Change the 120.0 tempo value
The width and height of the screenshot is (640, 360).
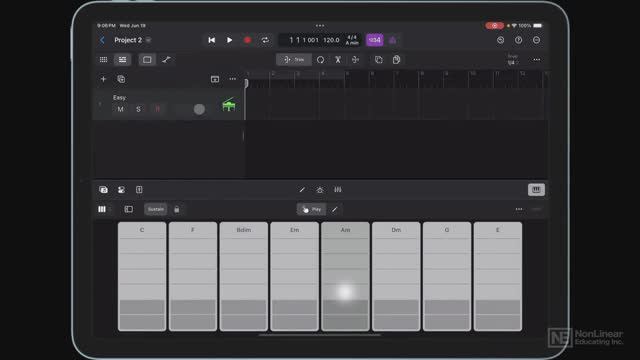331,40
